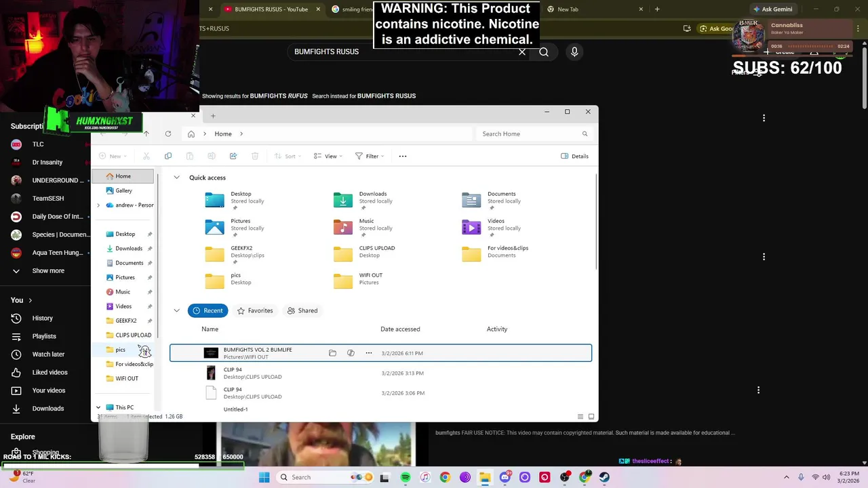Clear the YouTube search box
This screenshot has width=868, height=488.
[522, 52]
